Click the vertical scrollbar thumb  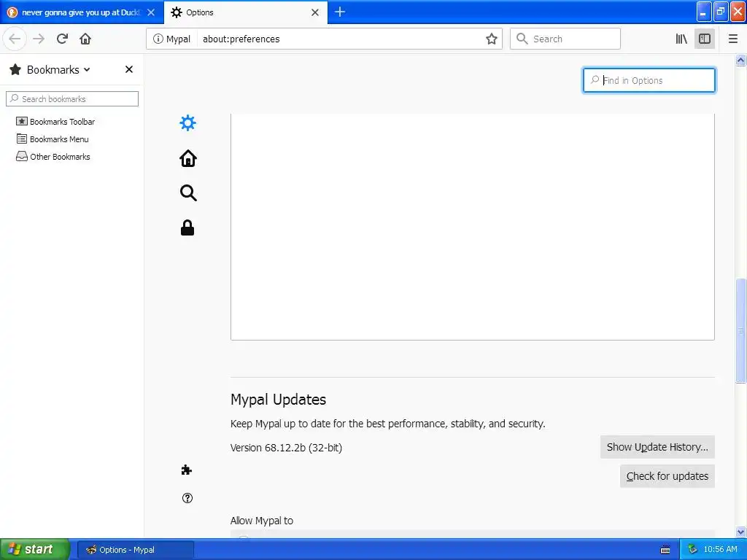click(x=740, y=330)
